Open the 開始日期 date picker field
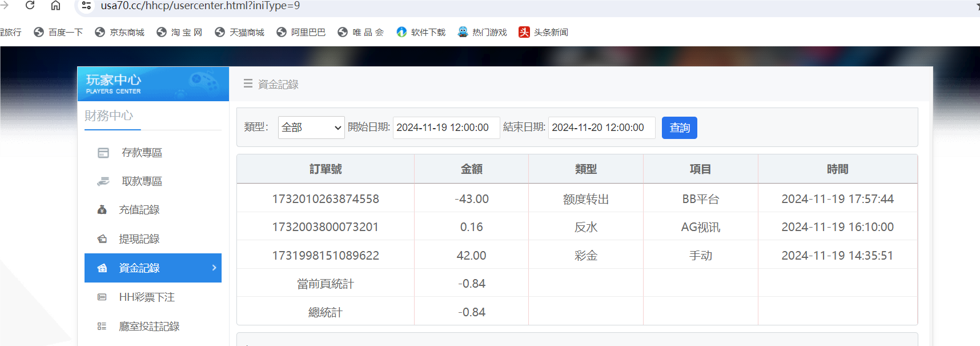Image resolution: width=980 pixels, height=346 pixels. pyautogui.click(x=445, y=128)
